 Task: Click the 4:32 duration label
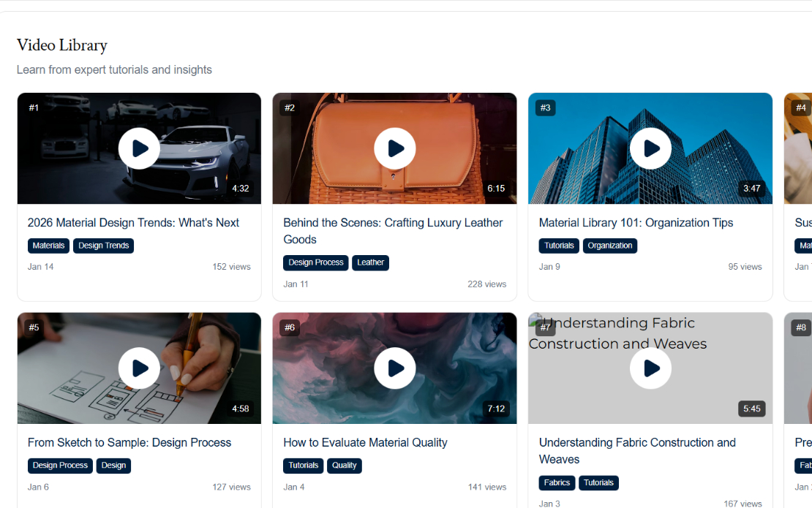click(x=240, y=189)
